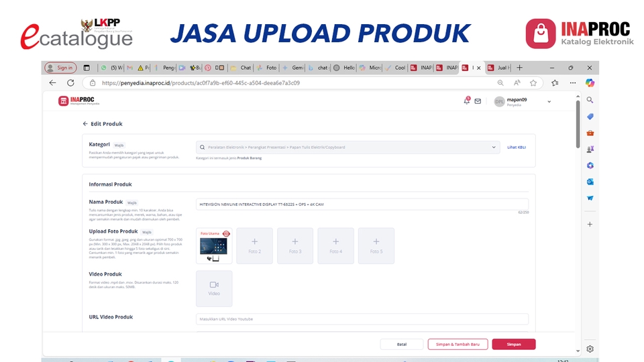644x362 pixels.
Task: Open sidebar Search icon
Action: pos(590,100)
